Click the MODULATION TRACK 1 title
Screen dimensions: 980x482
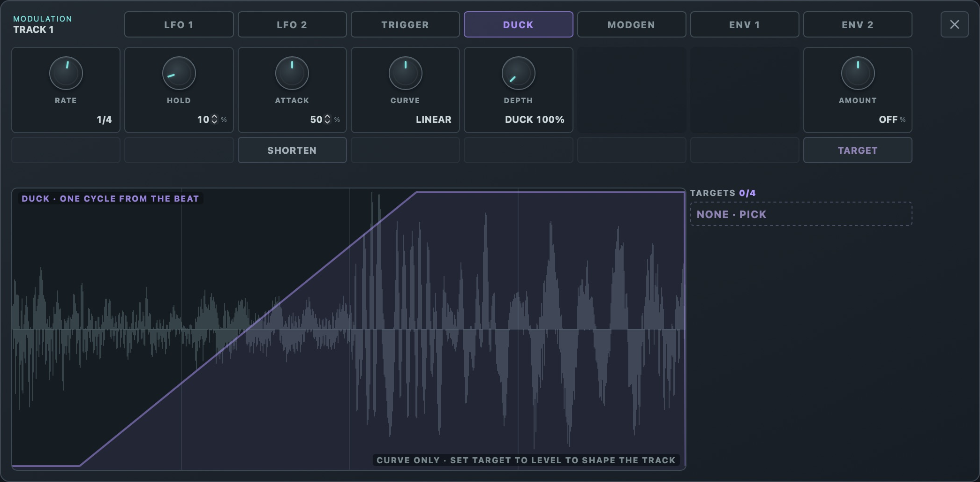(43, 24)
